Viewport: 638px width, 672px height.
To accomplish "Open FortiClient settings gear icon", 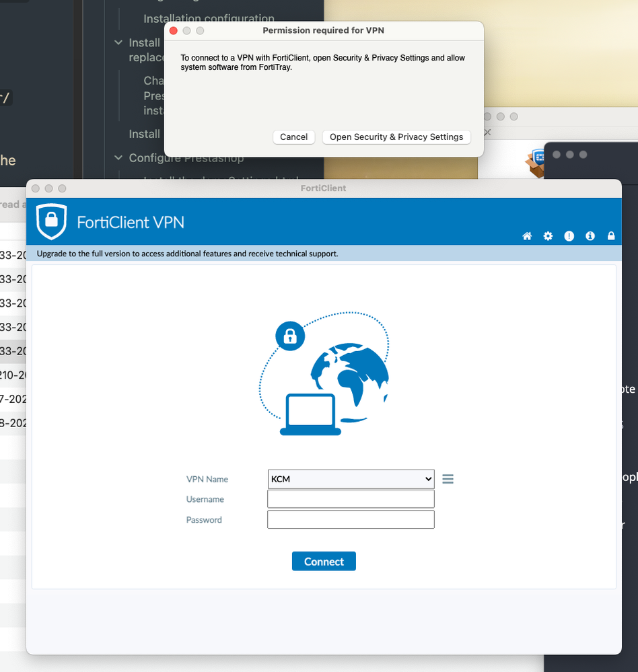I will click(548, 235).
